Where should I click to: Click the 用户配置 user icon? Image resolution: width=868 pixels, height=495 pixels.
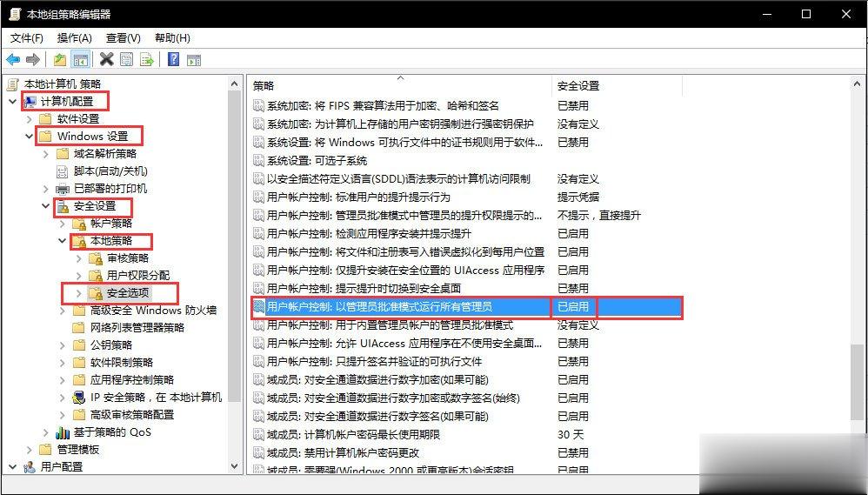tap(30, 467)
